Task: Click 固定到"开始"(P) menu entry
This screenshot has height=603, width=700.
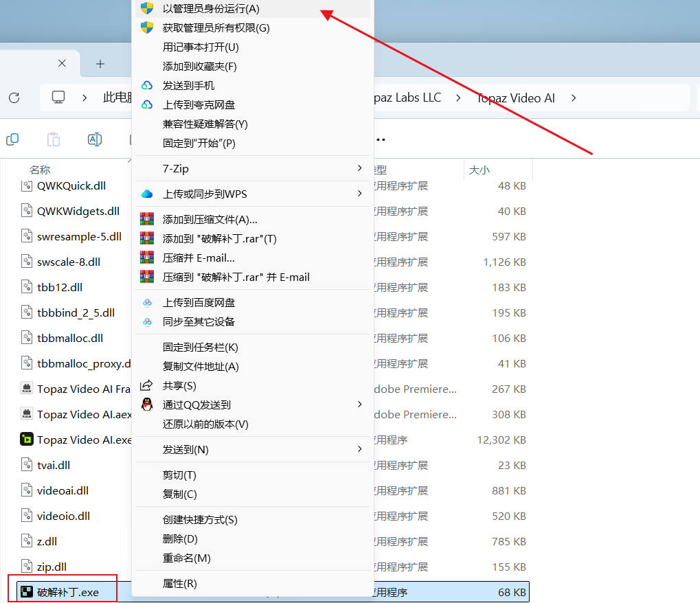Action: [252, 143]
